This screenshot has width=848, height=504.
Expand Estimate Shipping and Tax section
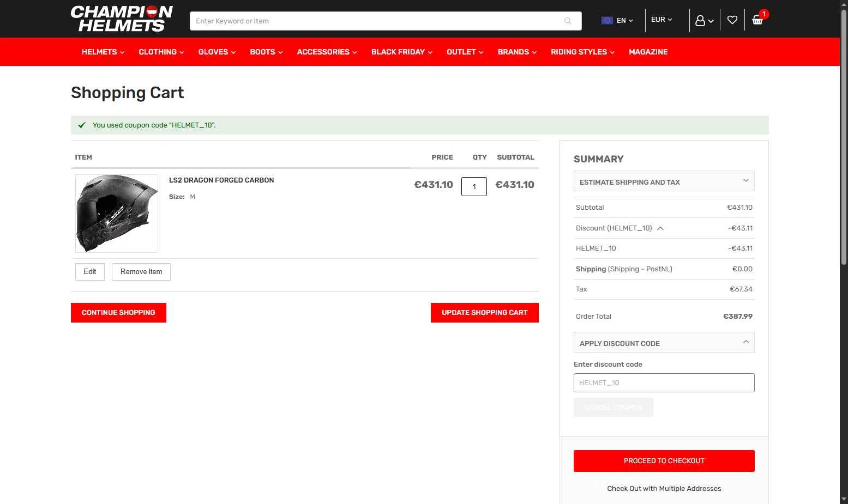(x=664, y=181)
